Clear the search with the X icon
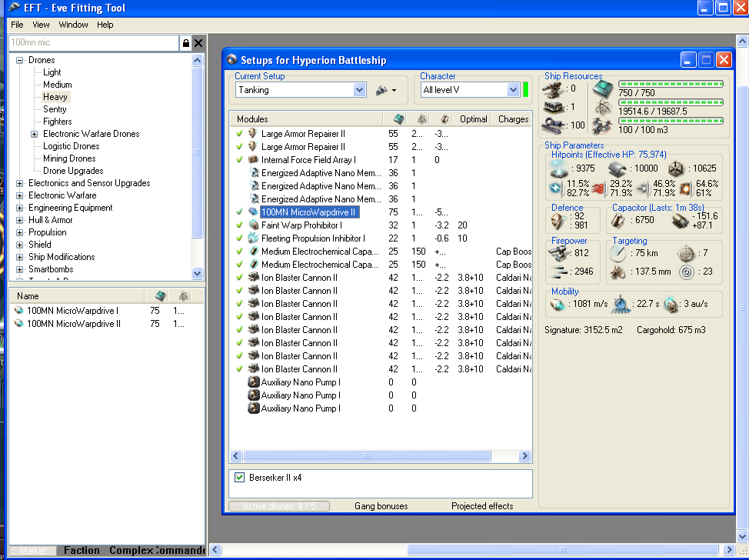 pyautogui.click(x=198, y=44)
